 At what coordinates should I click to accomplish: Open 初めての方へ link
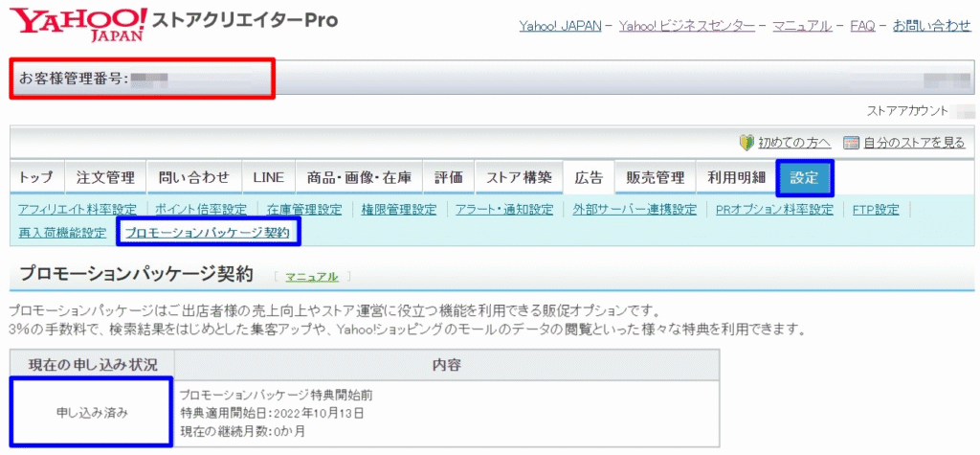(x=794, y=144)
